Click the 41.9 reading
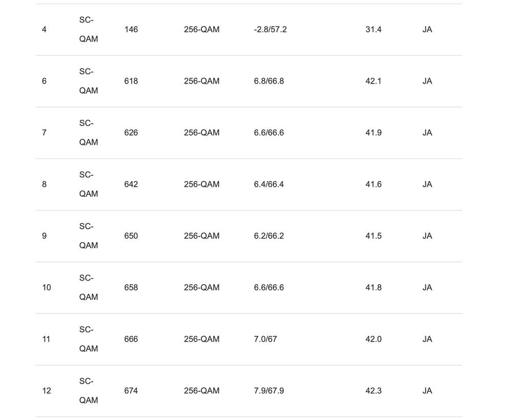The image size is (512, 420). click(x=373, y=133)
